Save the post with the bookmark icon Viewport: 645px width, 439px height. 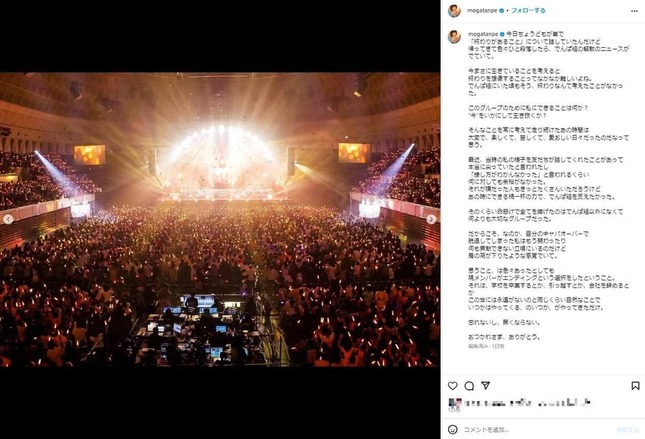[x=635, y=386]
